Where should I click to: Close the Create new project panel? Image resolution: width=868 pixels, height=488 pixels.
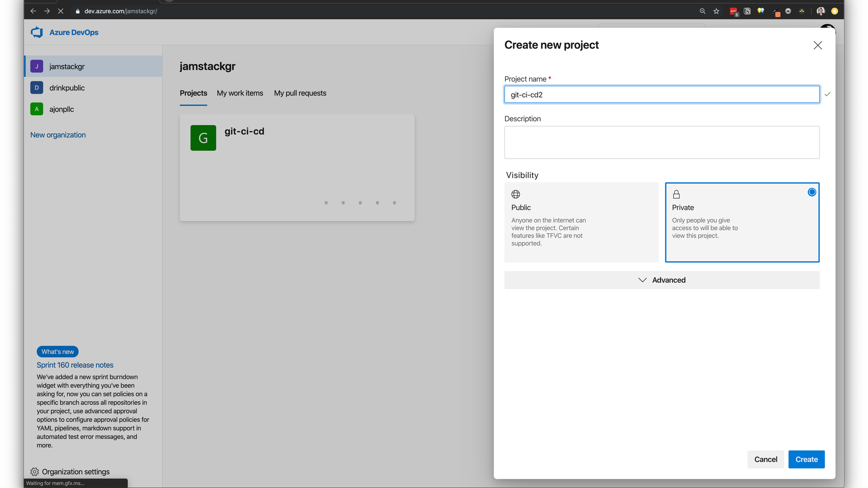click(817, 45)
